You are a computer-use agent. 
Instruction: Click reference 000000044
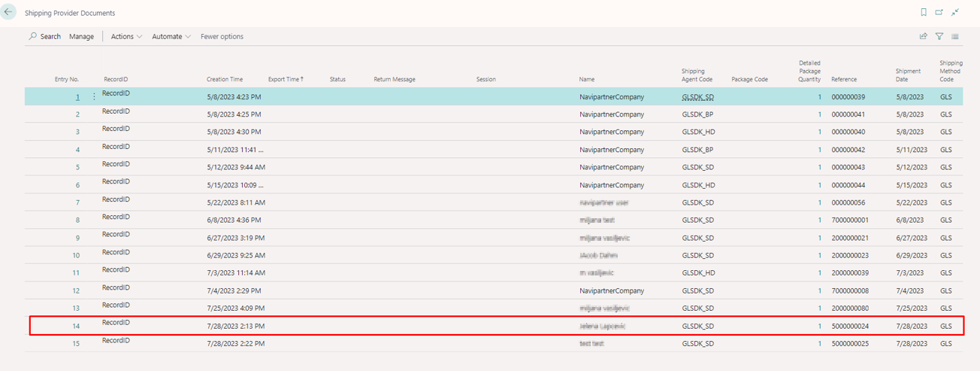(x=848, y=185)
